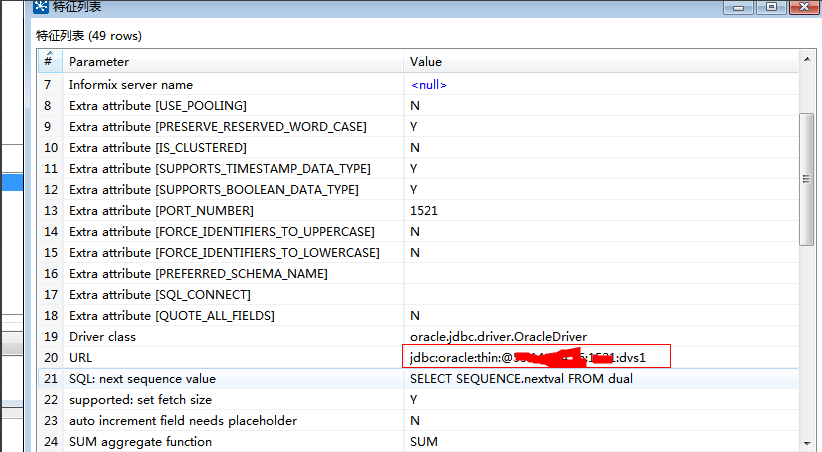Minimize the 特征列表 window
Screen dimensions: 822x452
[739, 7]
